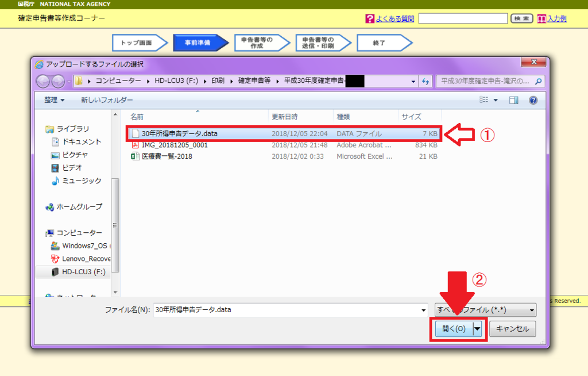The height and width of the screenshot is (376, 588).
Task: Close the file selection dialog
Action: (x=534, y=62)
